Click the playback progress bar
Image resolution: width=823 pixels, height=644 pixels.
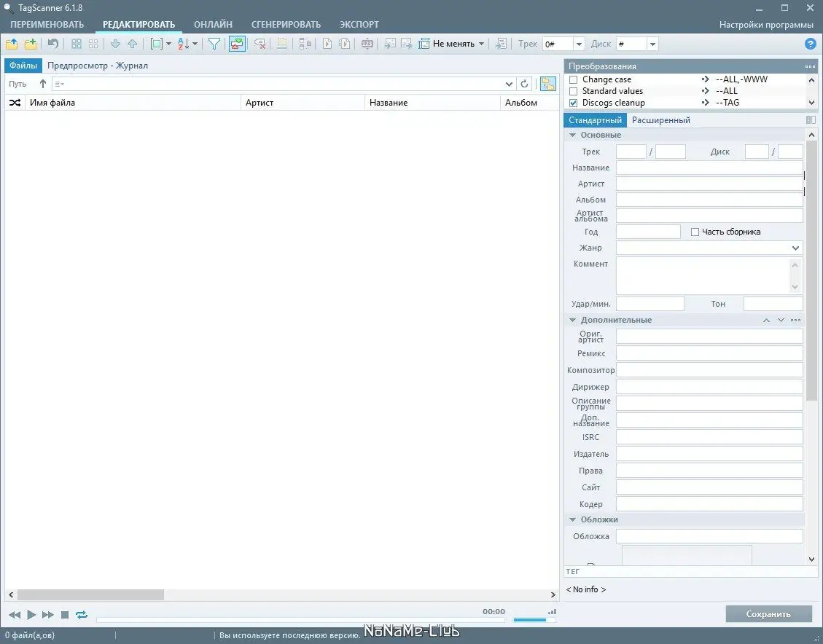pos(300,620)
